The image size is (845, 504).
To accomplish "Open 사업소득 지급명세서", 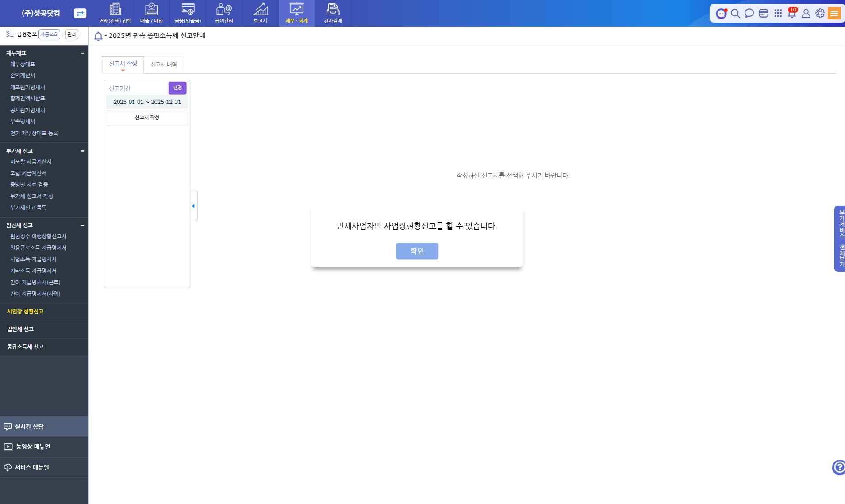I will (33, 260).
